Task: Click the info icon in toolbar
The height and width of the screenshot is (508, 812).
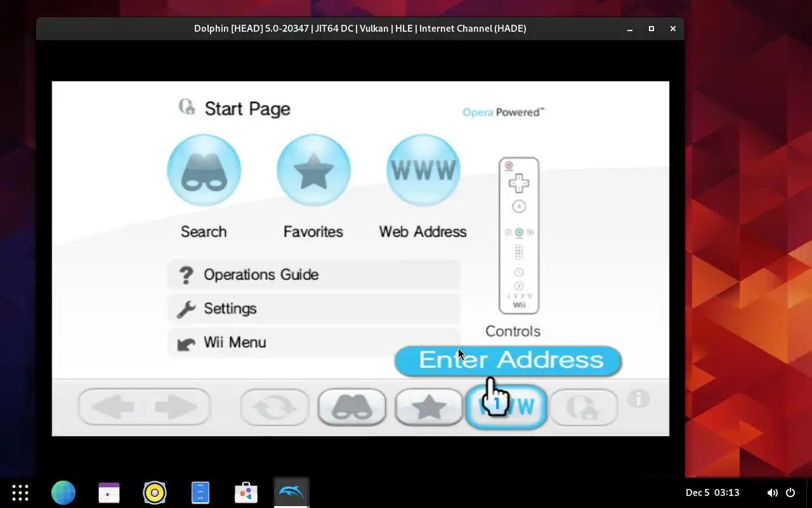Action: (639, 399)
